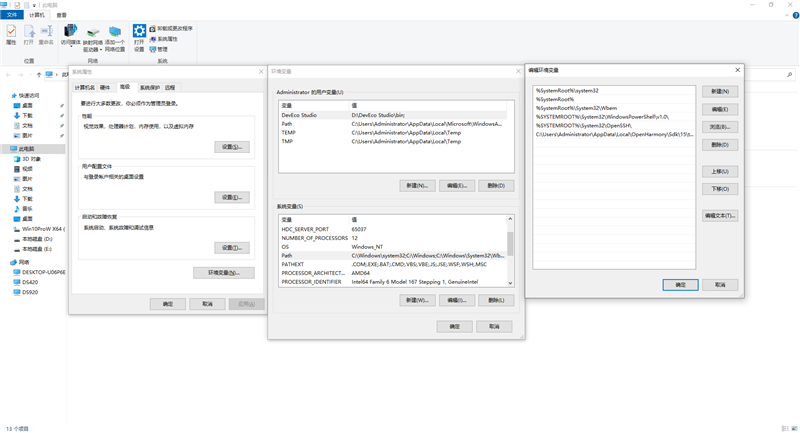Open the 文件 file menu tab
The width and height of the screenshot is (800, 433).
[12, 15]
